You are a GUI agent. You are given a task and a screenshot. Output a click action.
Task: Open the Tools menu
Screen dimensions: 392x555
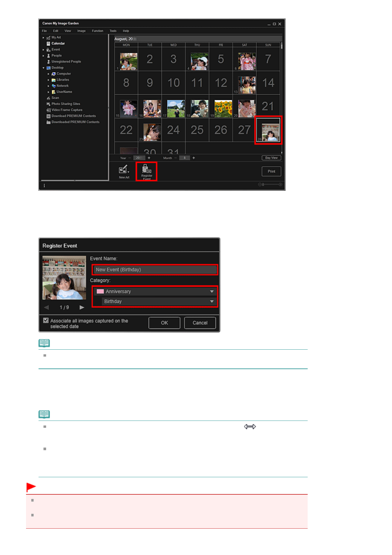click(113, 31)
